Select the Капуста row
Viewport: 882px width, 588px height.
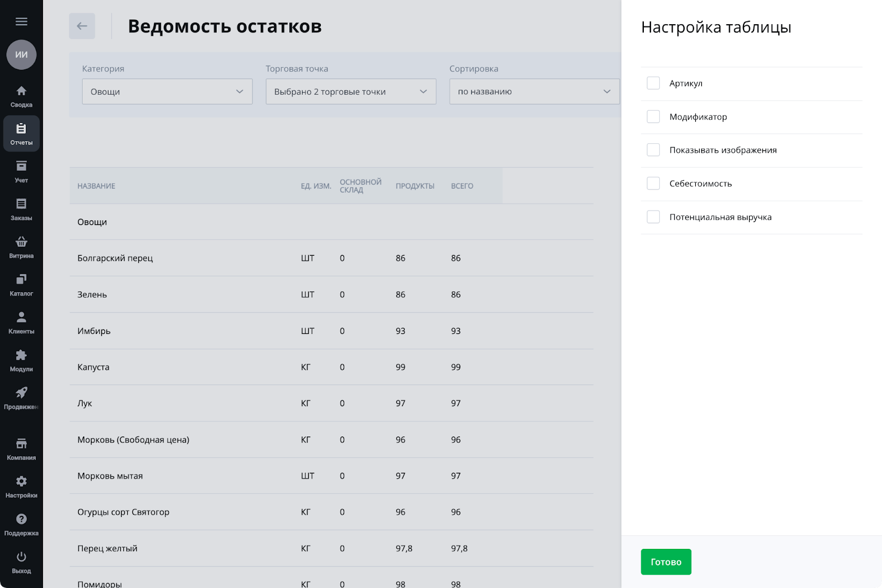[x=331, y=367]
